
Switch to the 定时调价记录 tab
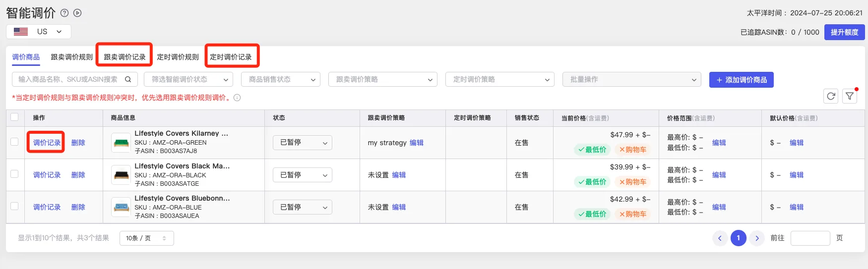[231, 57]
